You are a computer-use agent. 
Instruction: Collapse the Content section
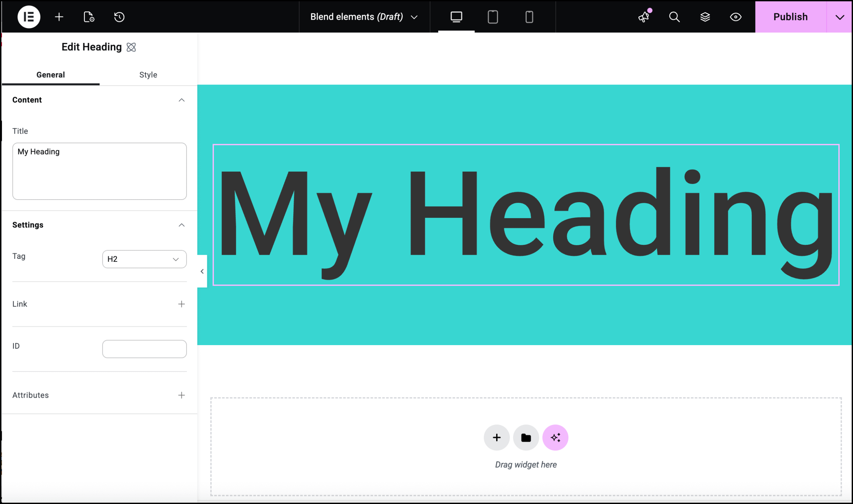(x=181, y=100)
